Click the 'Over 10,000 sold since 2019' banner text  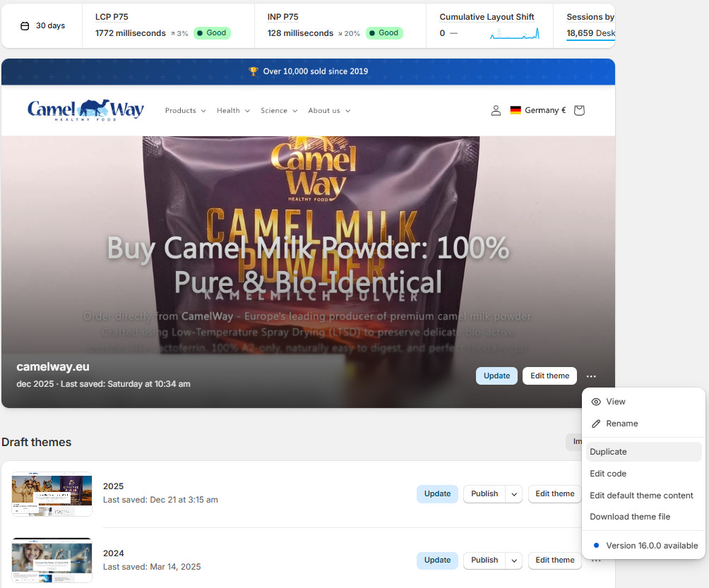pos(316,71)
